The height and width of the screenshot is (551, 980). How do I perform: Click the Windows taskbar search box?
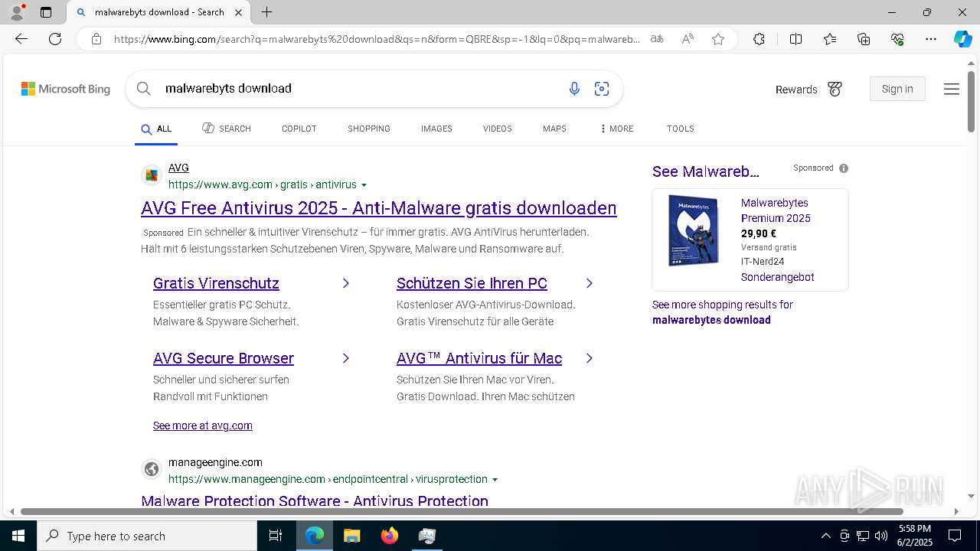pos(147,536)
